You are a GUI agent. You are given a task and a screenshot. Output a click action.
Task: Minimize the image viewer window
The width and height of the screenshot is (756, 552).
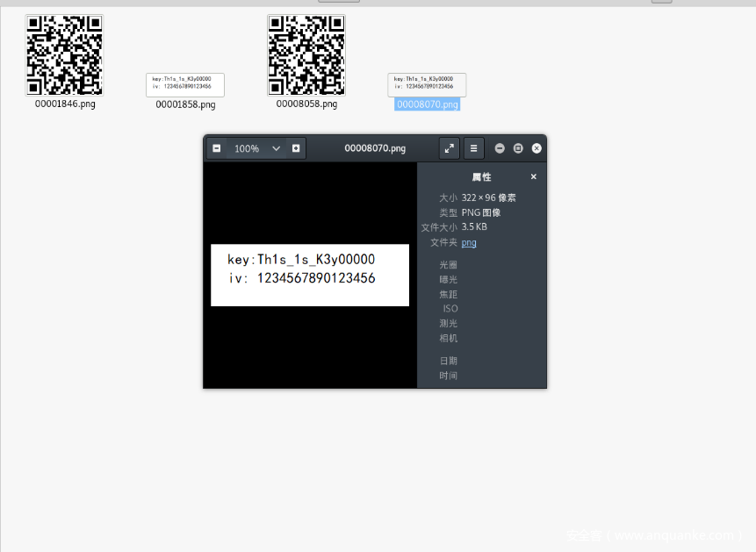point(500,148)
